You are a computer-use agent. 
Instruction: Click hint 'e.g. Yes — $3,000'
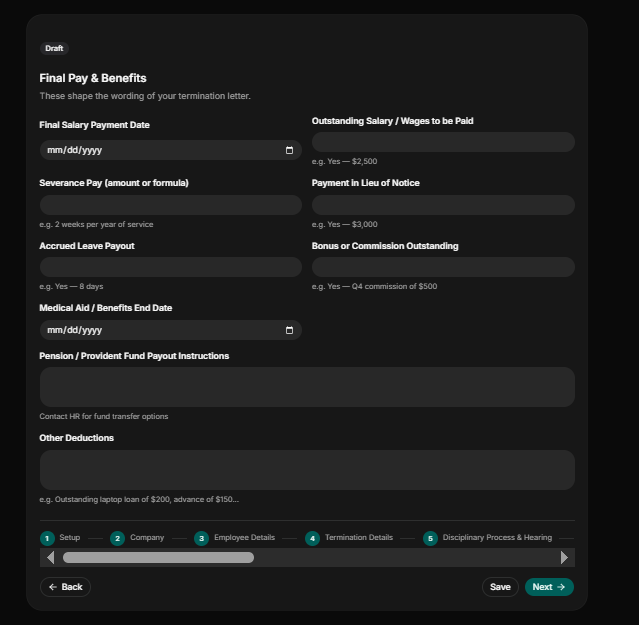[344, 224]
